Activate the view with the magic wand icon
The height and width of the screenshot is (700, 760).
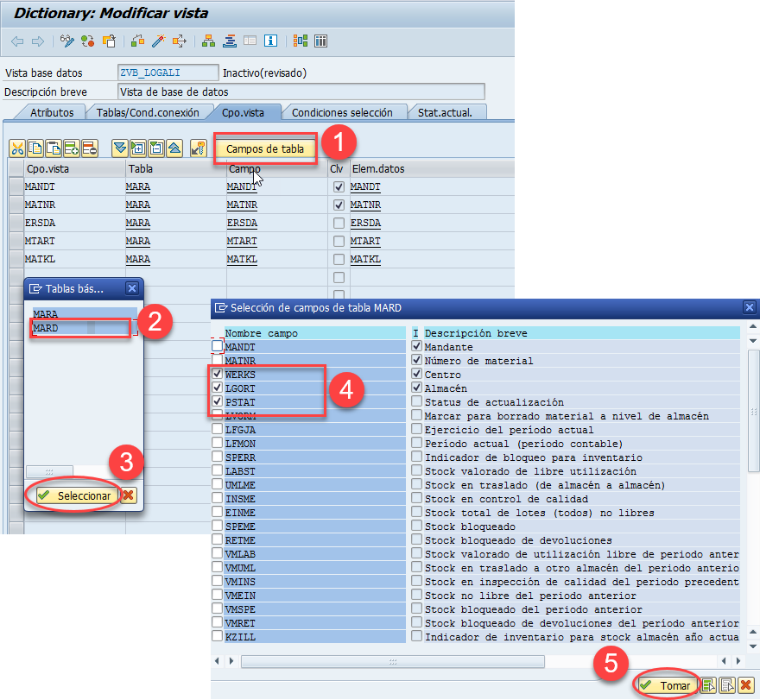point(159,41)
